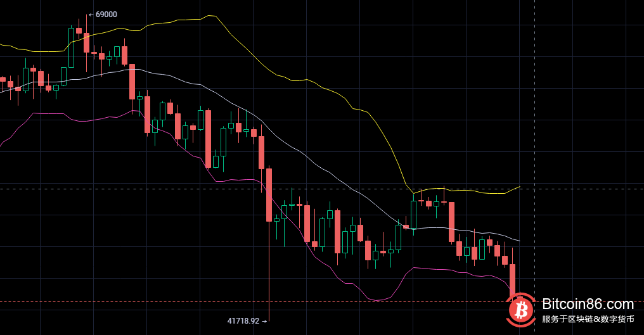Select the magenta lower band at its lowest dip

pos(378,300)
